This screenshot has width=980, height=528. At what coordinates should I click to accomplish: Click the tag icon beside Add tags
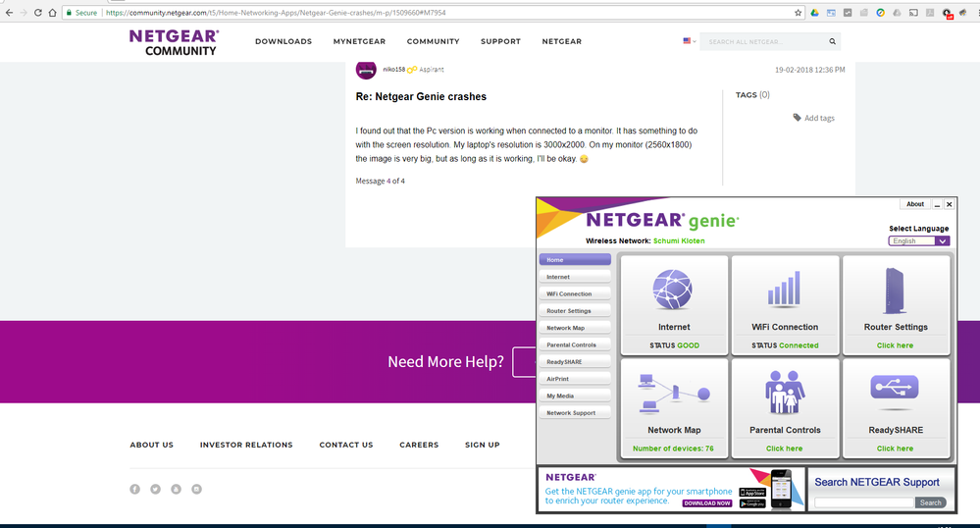(797, 117)
